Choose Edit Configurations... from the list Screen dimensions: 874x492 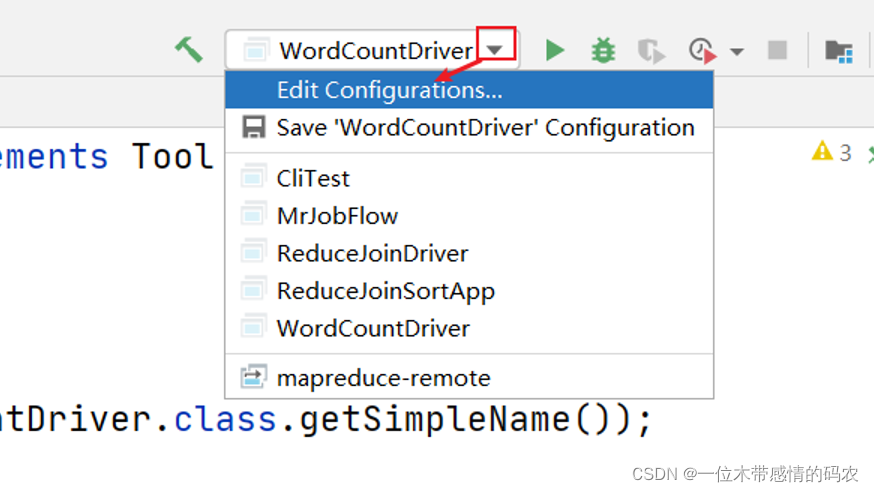(x=389, y=90)
